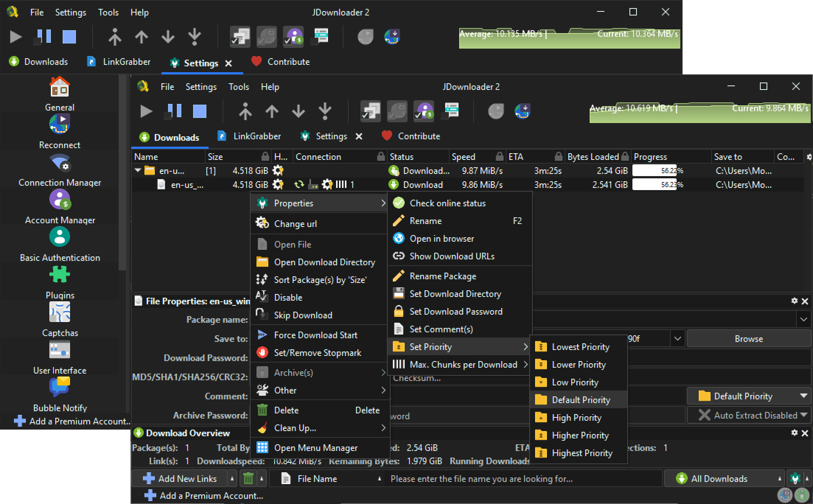The width and height of the screenshot is (813, 504).
Task: Close the Settings tab in front window
Action: point(359,137)
